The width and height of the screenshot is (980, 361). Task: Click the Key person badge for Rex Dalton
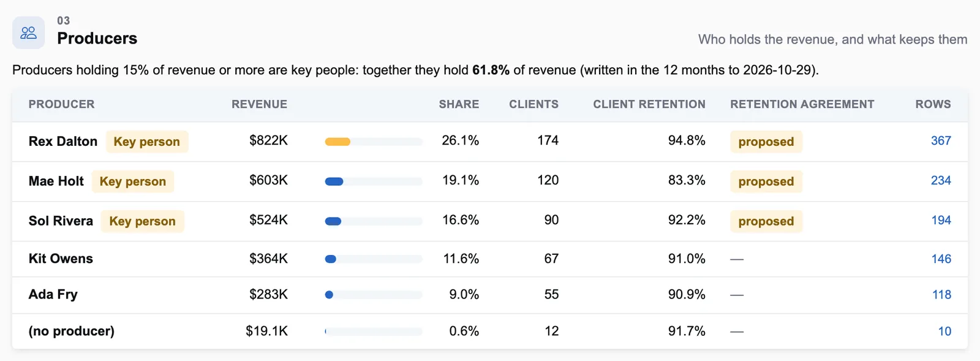pyautogui.click(x=147, y=142)
